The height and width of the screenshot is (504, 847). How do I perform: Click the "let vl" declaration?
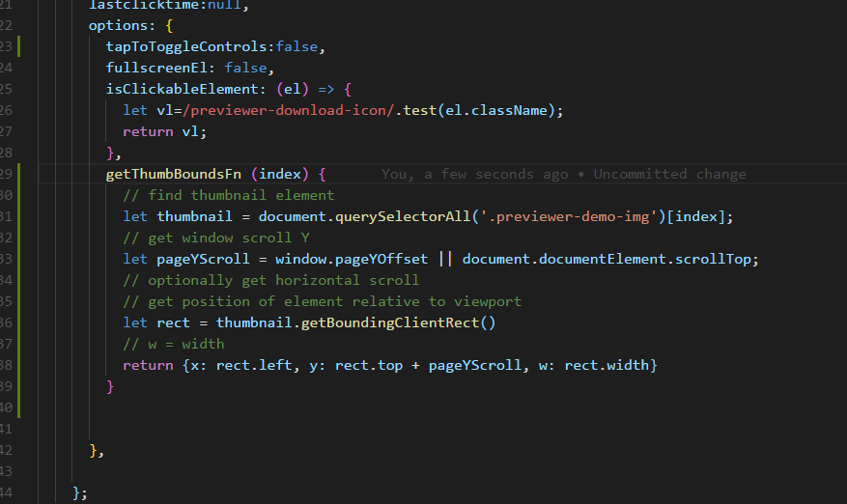point(148,110)
